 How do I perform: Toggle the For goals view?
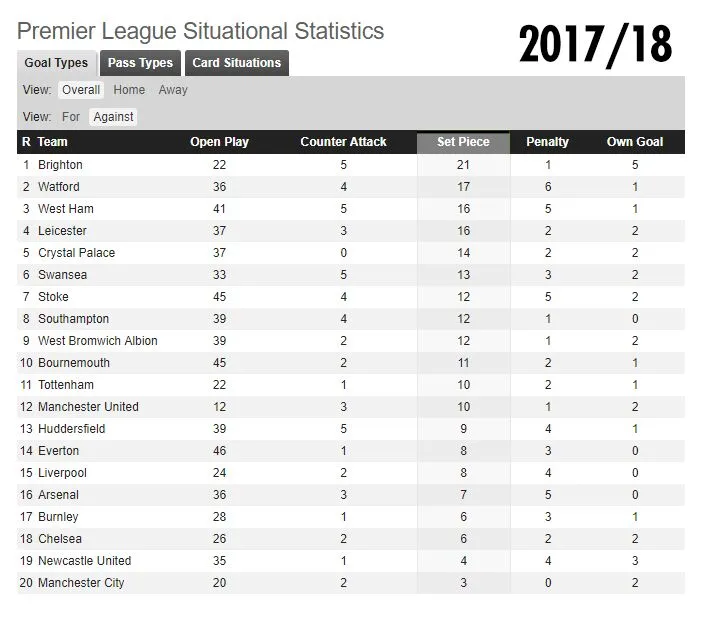71,117
